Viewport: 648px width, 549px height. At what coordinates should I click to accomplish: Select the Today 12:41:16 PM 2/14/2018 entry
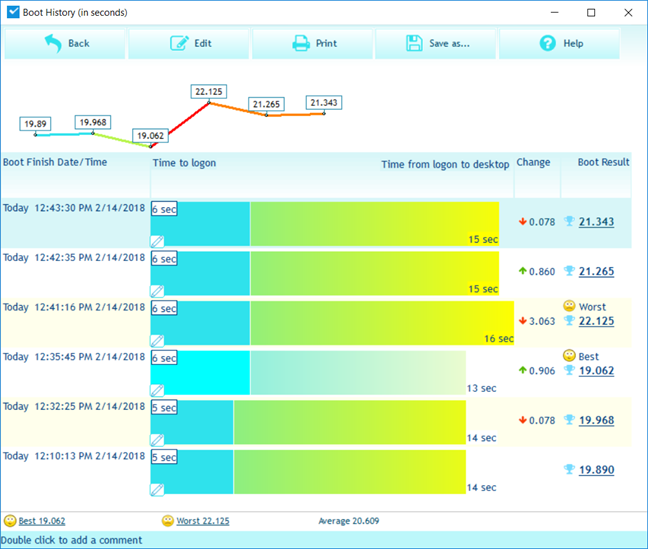click(x=74, y=307)
